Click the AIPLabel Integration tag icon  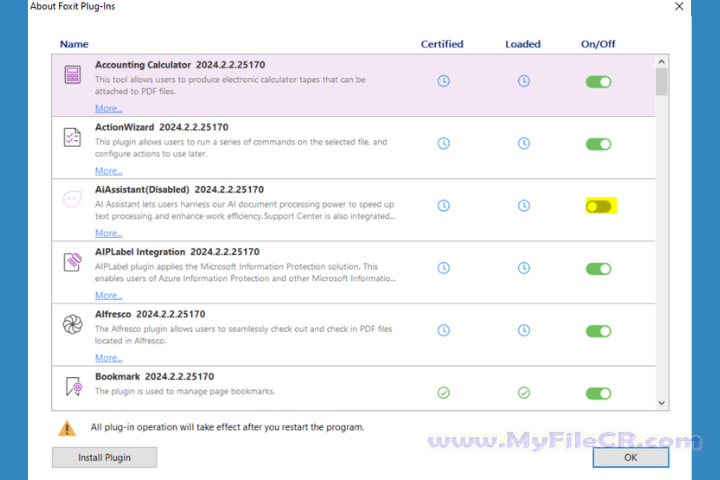click(x=73, y=262)
